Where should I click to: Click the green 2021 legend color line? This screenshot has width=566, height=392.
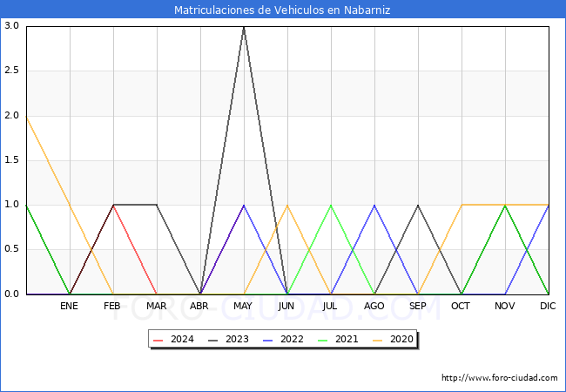(323, 340)
